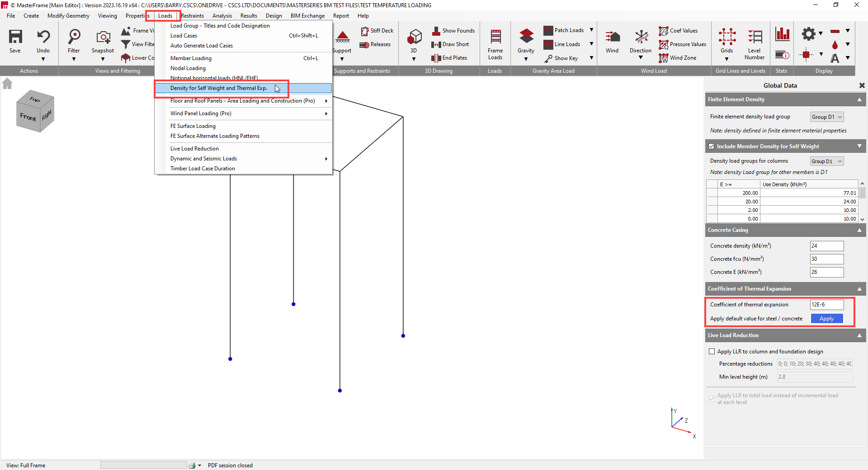
Task: Click the Level Number icon
Action: tap(755, 37)
